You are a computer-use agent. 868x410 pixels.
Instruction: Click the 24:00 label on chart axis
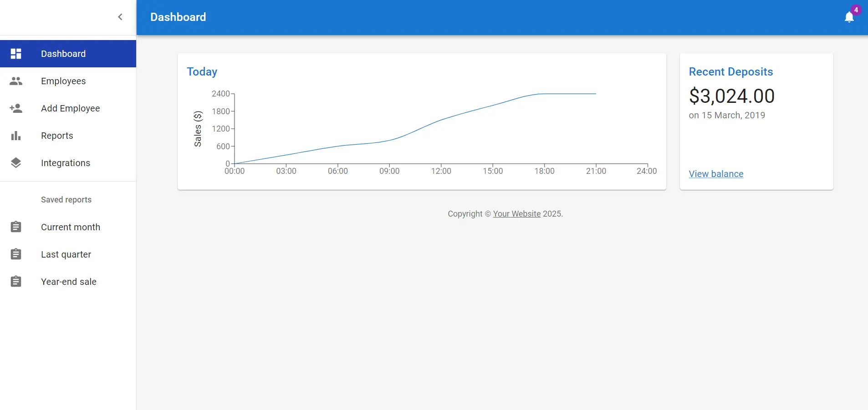click(x=646, y=171)
